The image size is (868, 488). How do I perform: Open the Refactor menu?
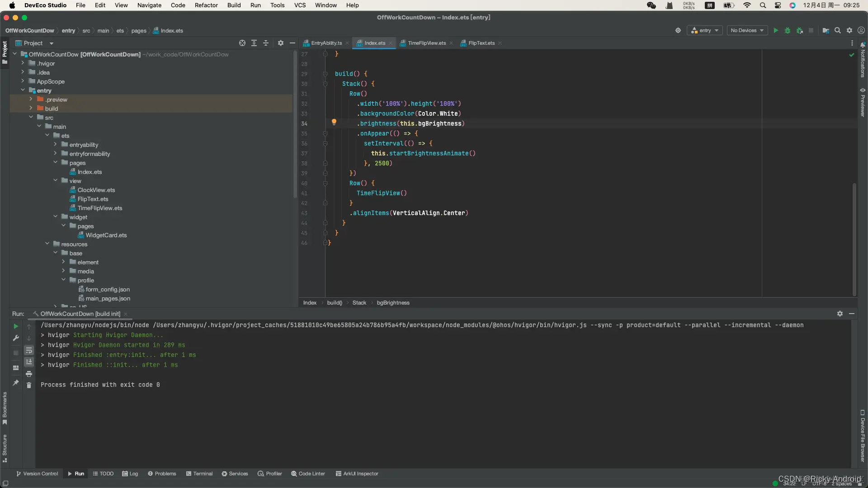pyautogui.click(x=206, y=5)
